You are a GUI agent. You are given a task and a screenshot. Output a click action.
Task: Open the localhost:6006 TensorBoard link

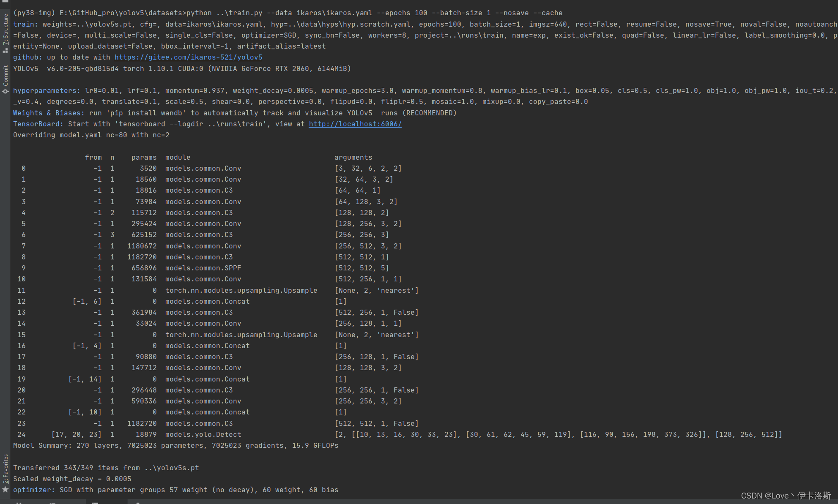[355, 124]
